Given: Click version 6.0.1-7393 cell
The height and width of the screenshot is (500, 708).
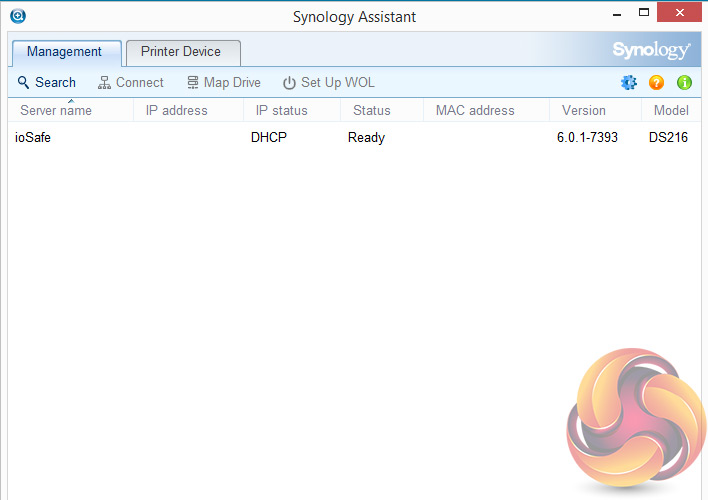Looking at the screenshot, I should [587, 137].
